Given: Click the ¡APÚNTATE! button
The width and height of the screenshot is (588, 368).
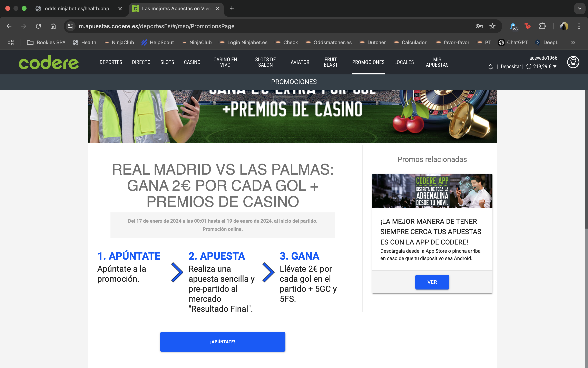Looking at the screenshot, I should [x=223, y=342].
